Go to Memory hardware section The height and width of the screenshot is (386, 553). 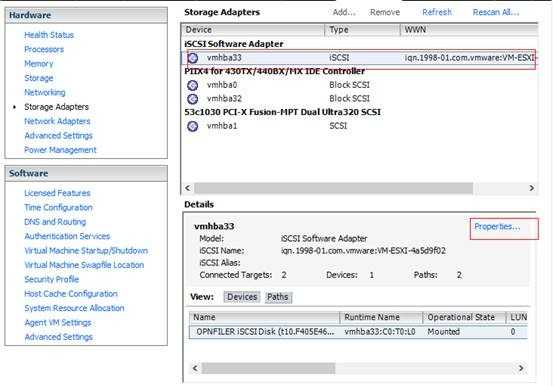click(x=39, y=64)
